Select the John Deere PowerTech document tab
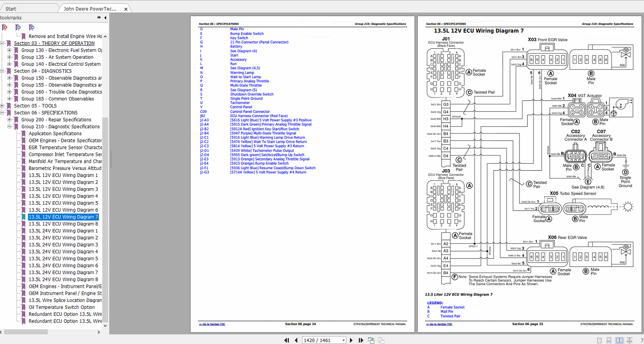The height and width of the screenshot is (344, 644). coord(90,9)
